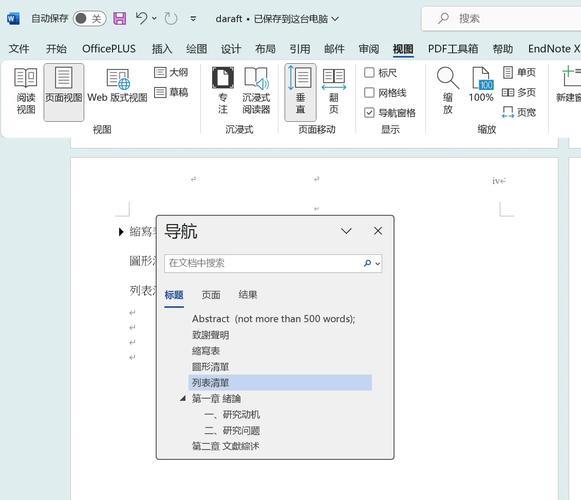Set zoom to 100%
581x500 pixels.
point(481,85)
